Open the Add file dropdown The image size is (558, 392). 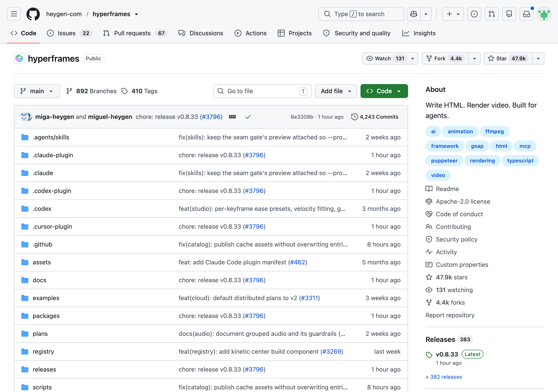[336, 91]
